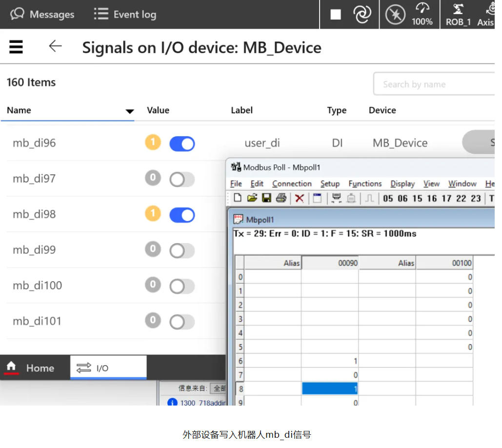Toggle the mb_di100 signal switch

pos(182,286)
